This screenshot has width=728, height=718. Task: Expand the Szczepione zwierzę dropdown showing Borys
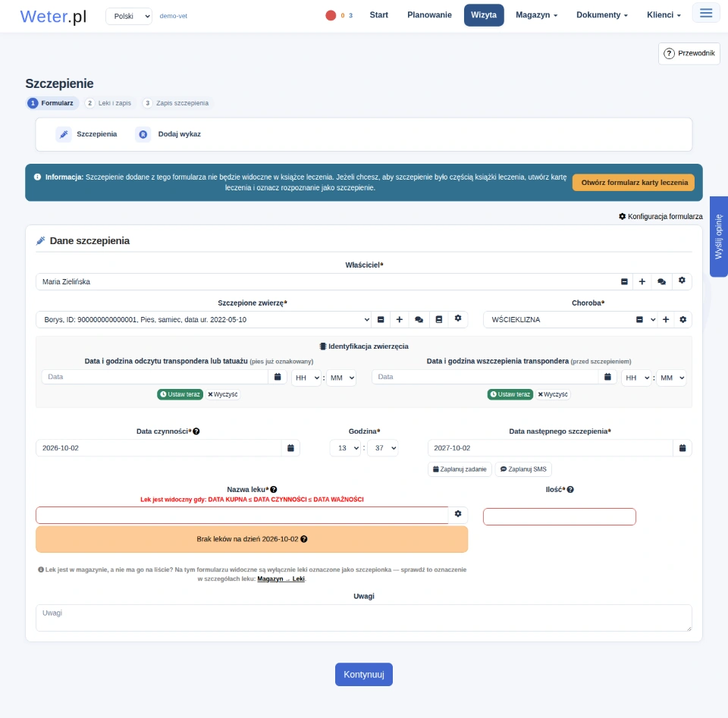pos(204,319)
